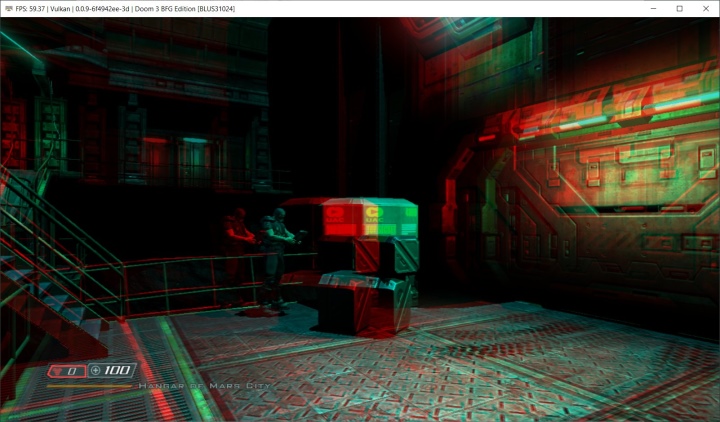Close the Doom 3 emulator window
This screenshot has width=720, height=422.
pos(706,8)
